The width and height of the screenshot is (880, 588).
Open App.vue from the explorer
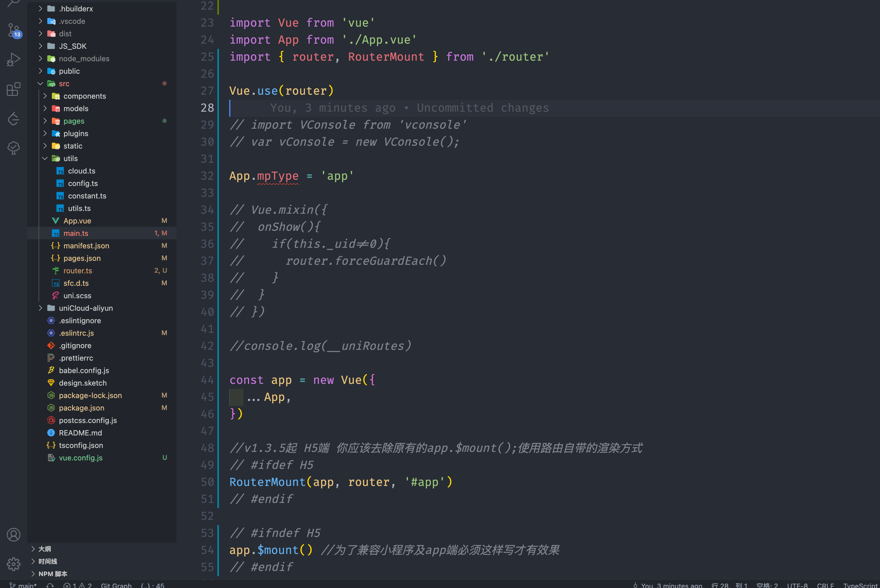pos(78,221)
